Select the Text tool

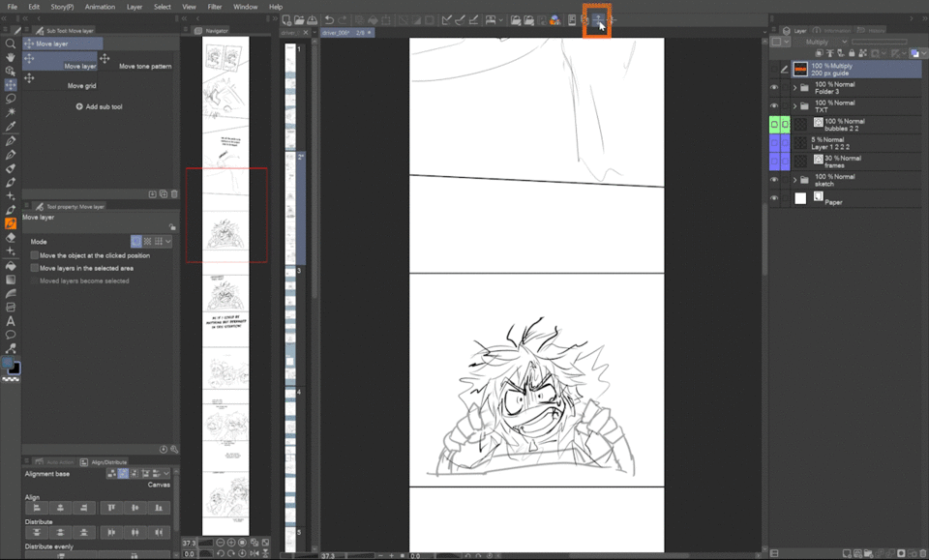pyautogui.click(x=10, y=321)
